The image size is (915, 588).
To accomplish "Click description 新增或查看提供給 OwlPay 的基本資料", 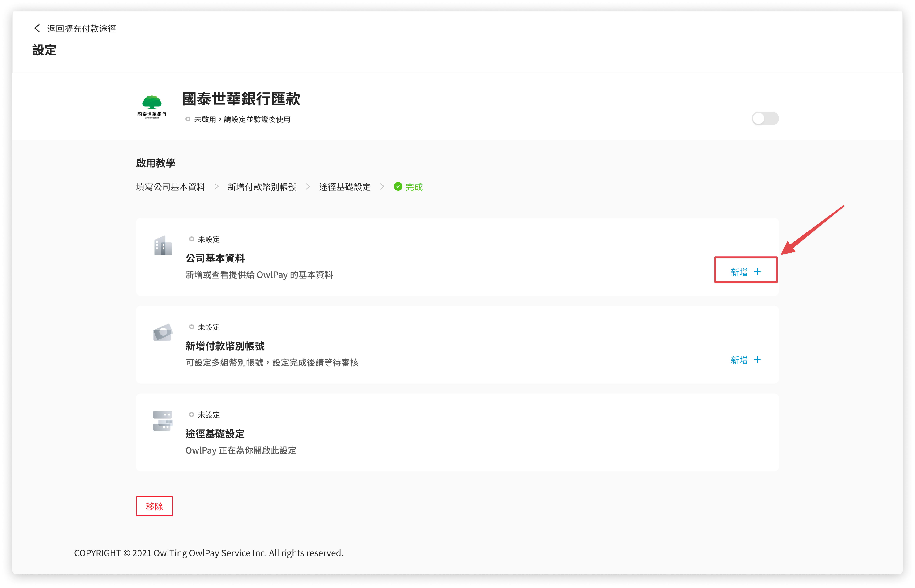I will (259, 275).
